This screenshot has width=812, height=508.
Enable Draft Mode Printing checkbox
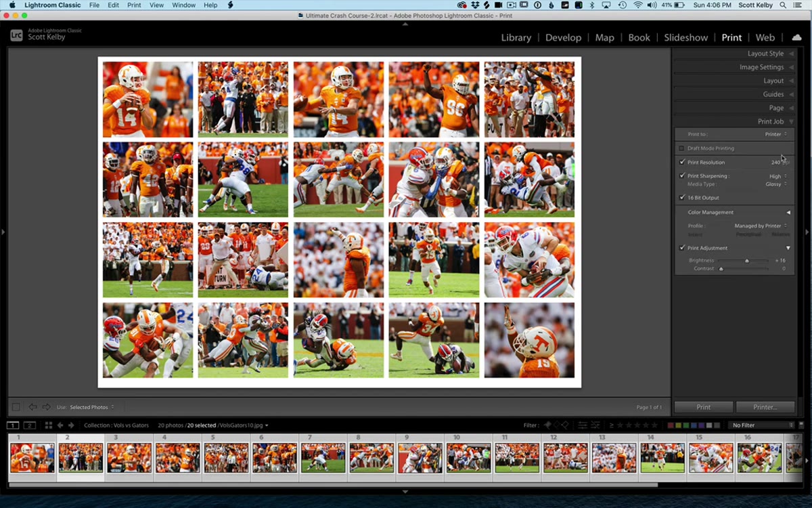tap(681, 148)
